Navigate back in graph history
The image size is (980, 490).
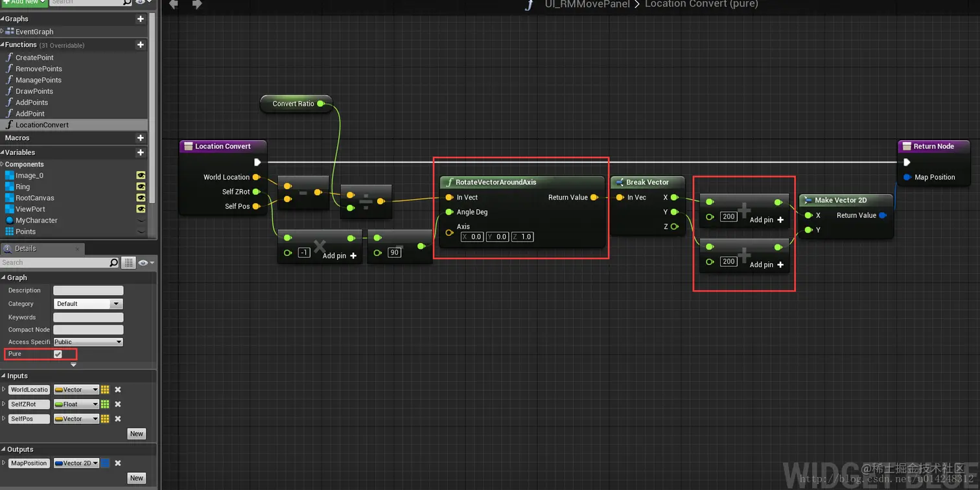[x=174, y=4]
